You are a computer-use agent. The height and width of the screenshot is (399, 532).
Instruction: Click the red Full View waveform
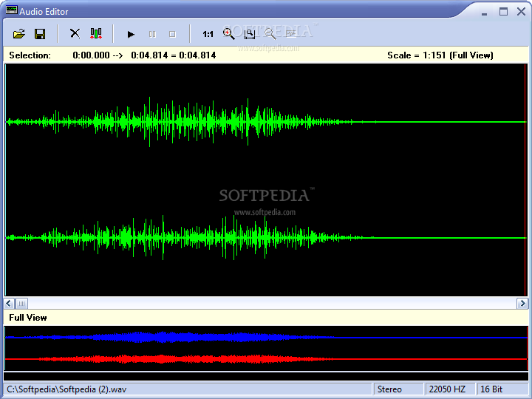pyautogui.click(x=266, y=358)
